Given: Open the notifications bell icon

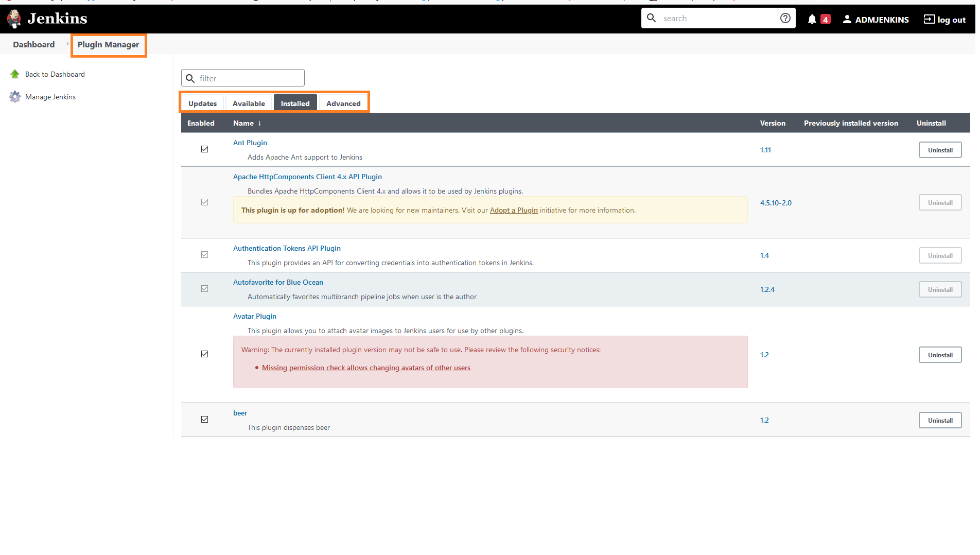Looking at the screenshot, I should click(x=812, y=19).
